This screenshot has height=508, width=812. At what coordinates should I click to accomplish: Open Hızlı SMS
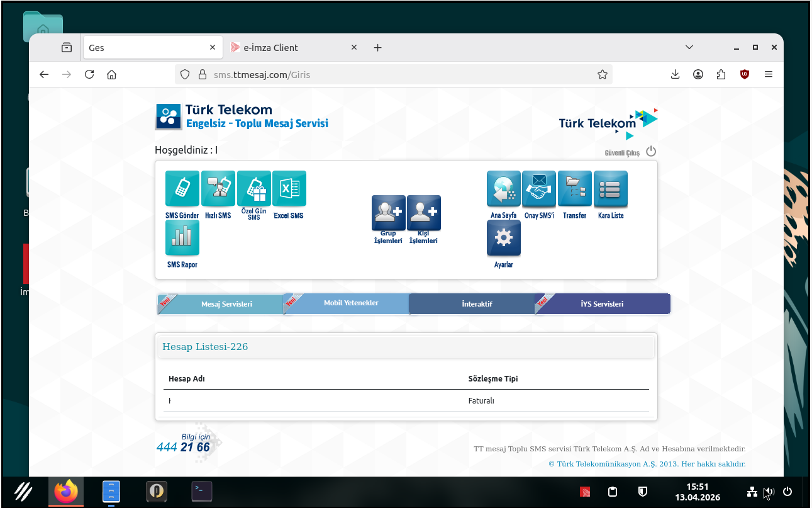(218, 189)
